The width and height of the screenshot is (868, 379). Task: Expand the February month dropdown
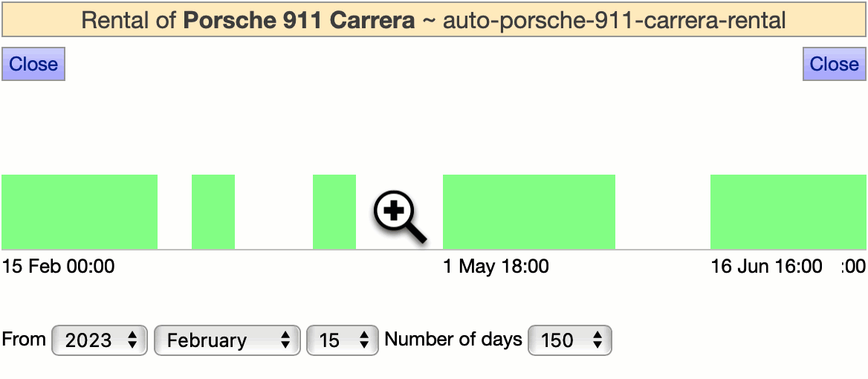[227, 340]
